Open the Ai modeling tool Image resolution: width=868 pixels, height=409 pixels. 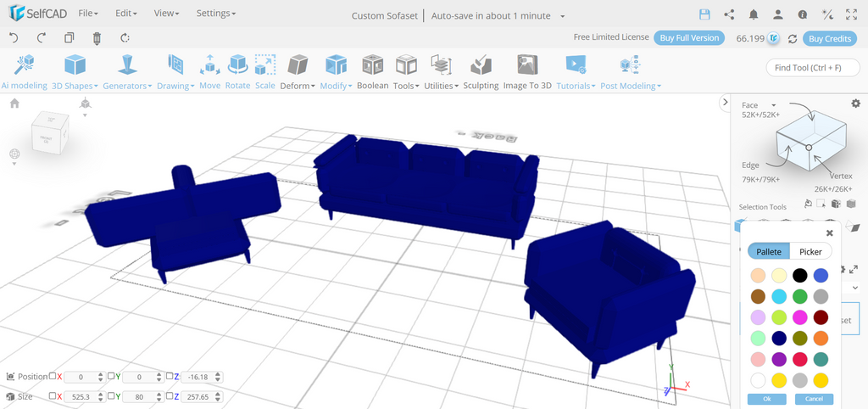click(24, 72)
